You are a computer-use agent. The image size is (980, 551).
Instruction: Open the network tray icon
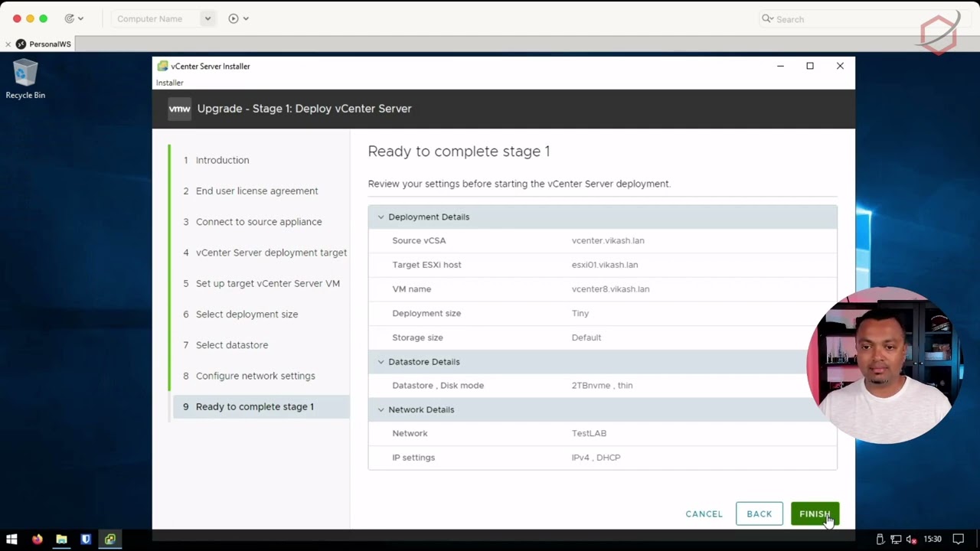coord(896,540)
